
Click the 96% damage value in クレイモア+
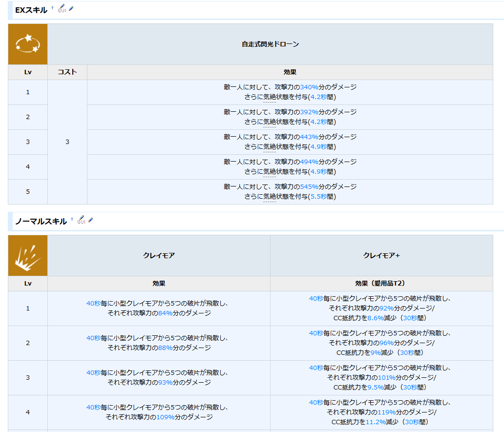click(387, 343)
